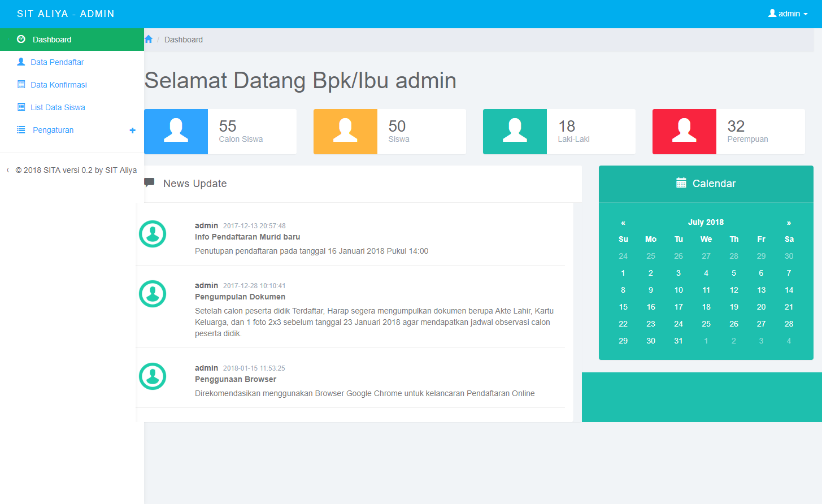The height and width of the screenshot is (504, 822).
Task: Click the home breadcrumb icon
Action: [148, 39]
